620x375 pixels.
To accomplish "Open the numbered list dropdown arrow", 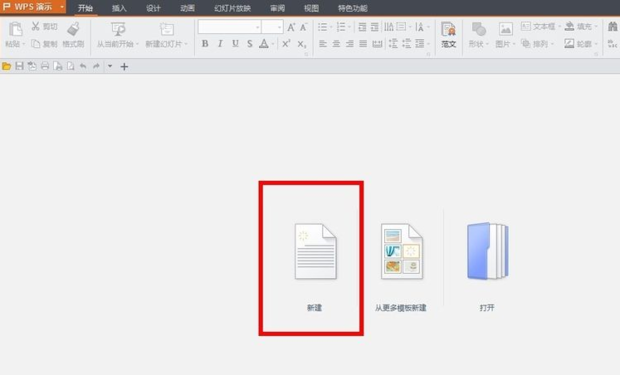I will (x=350, y=27).
